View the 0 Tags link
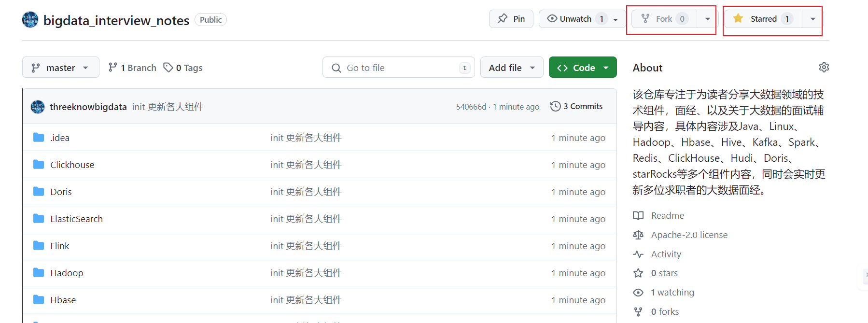The width and height of the screenshot is (868, 323). [183, 68]
